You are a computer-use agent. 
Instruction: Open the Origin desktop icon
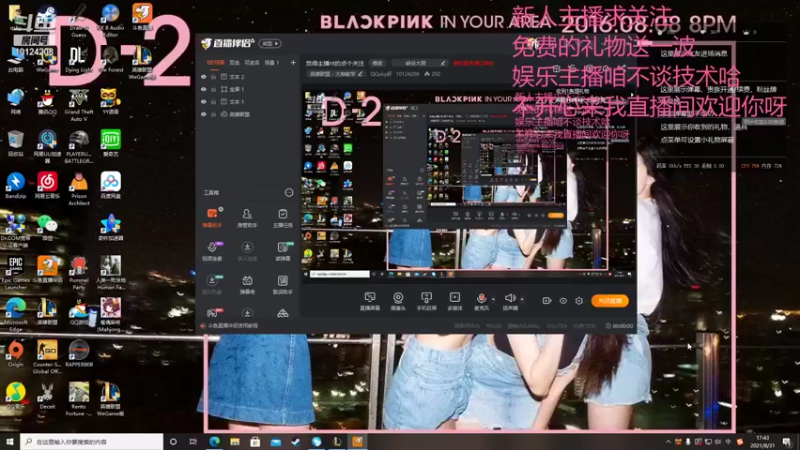[x=15, y=354]
